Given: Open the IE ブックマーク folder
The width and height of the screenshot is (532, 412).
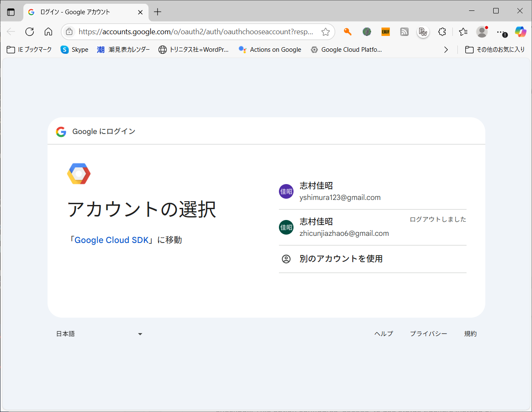Looking at the screenshot, I should [x=30, y=50].
